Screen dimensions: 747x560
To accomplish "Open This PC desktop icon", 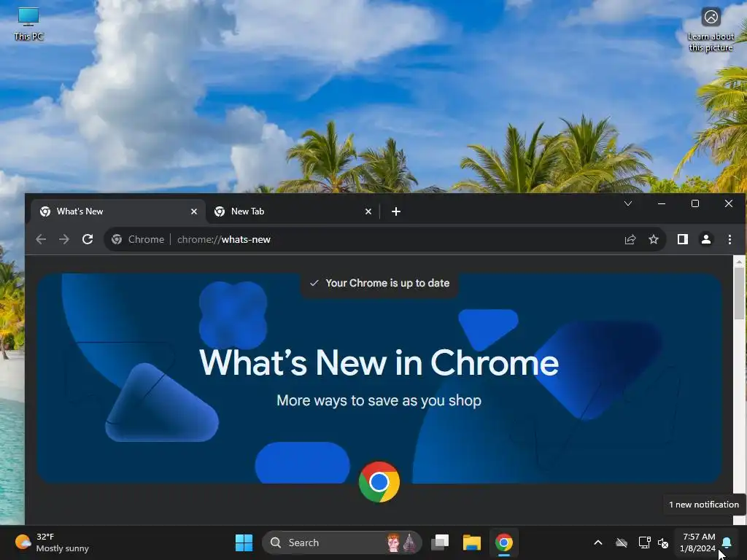I will [x=28, y=24].
